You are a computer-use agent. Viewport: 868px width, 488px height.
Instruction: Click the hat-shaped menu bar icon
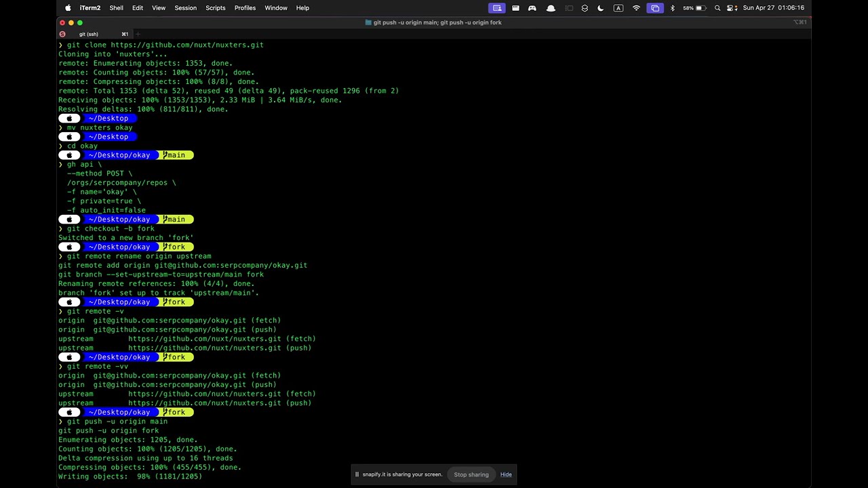tap(551, 8)
